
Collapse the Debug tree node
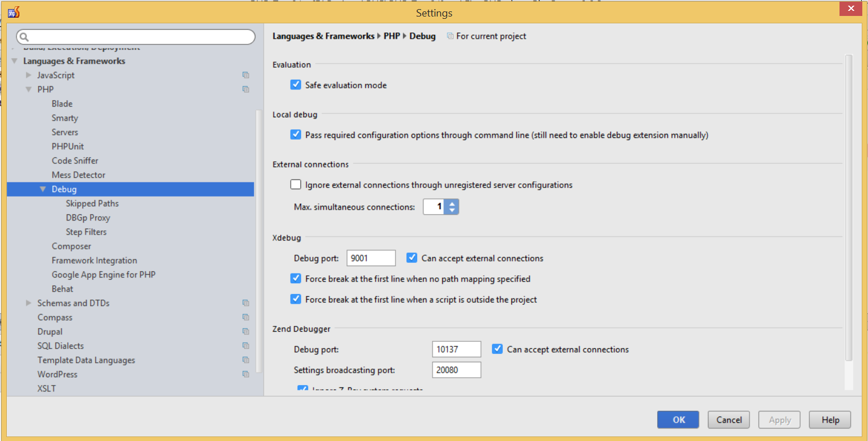point(43,189)
